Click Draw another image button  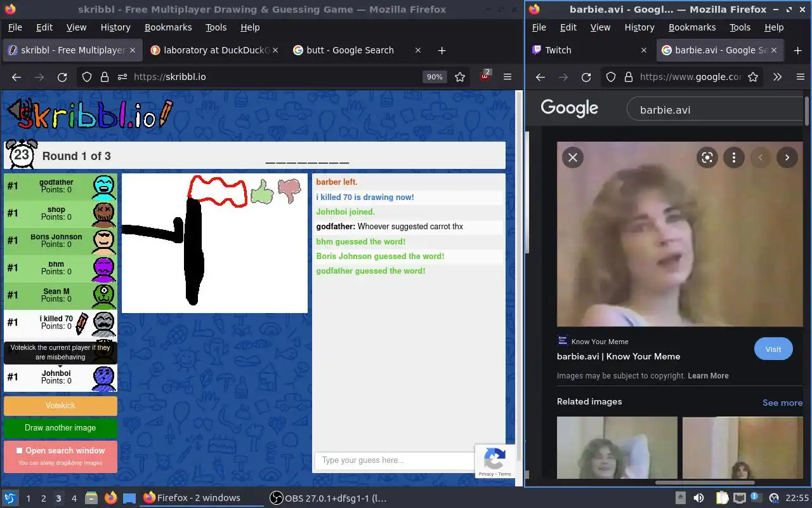[x=60, y=427]
